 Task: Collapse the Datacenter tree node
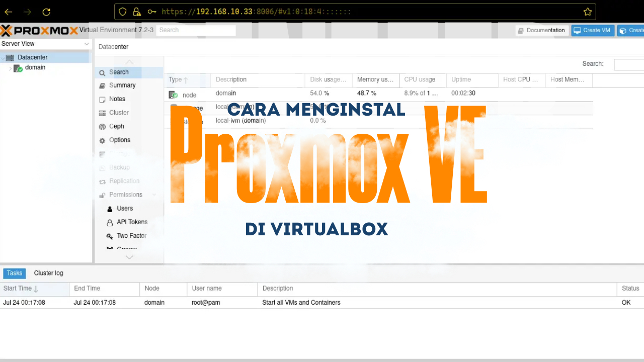(3, 58)
